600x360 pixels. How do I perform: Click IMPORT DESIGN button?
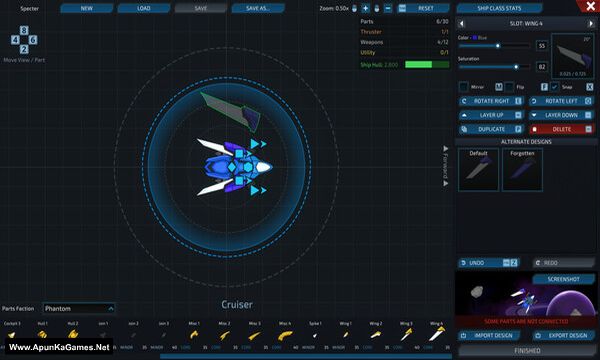(489, 336)
